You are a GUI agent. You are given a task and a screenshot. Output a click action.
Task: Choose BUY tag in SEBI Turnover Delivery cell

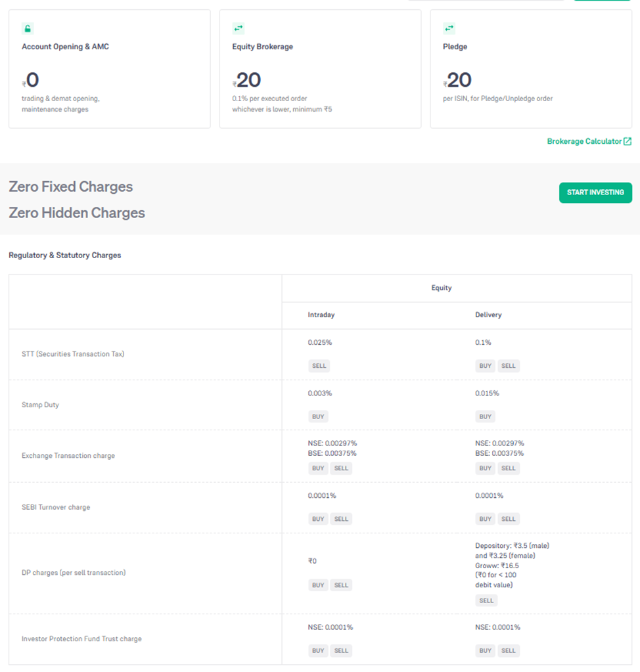[486, 519]
